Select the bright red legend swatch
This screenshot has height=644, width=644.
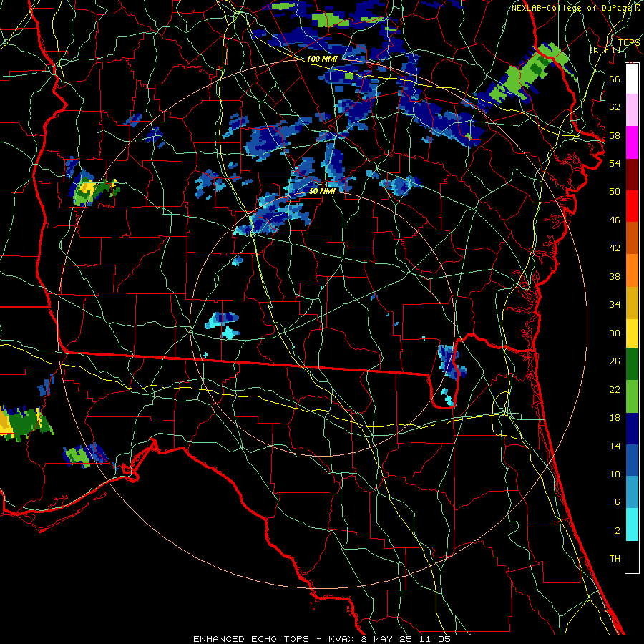click(632, 206)
